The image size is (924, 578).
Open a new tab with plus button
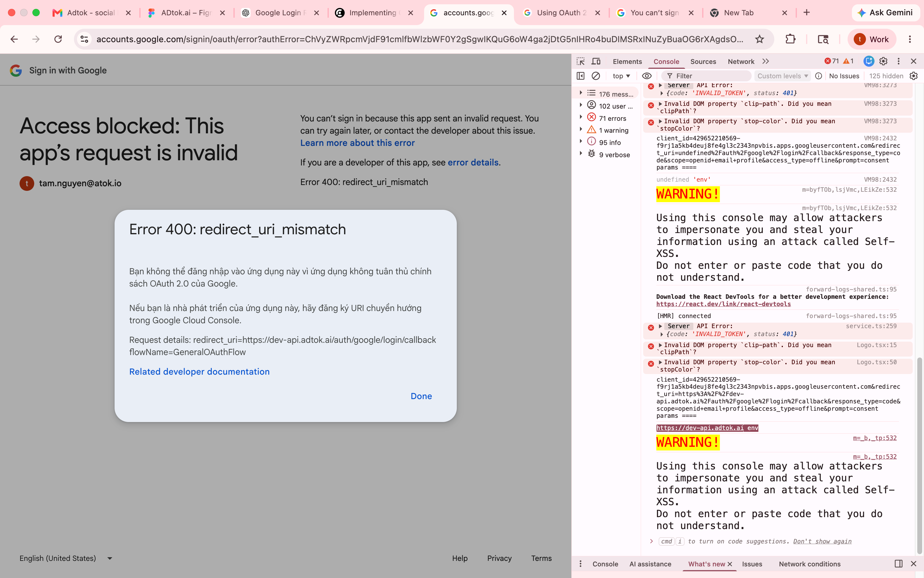pyautogui.click(x=806, y=13)
